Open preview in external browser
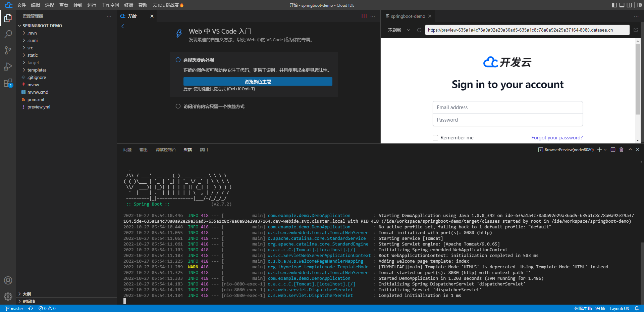The height and width of the screenshot is (312, 644). pos(636,30)
